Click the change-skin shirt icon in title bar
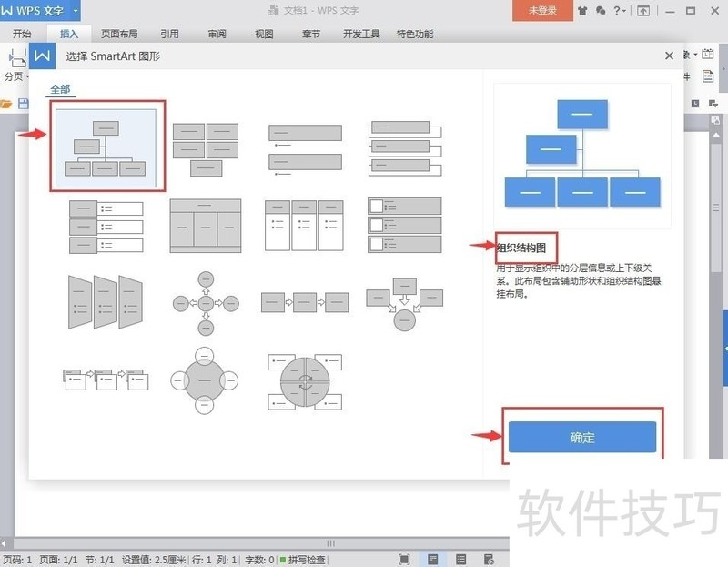 pos(582,11)
